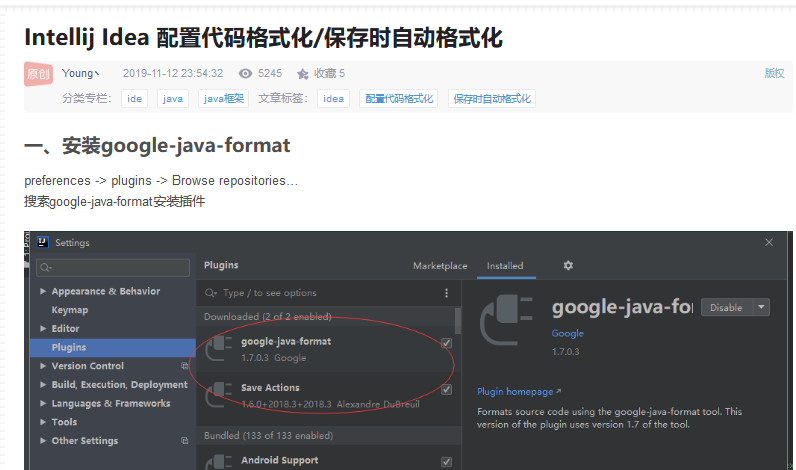The width and height of the screenshot is (796, 470).
Task: Click the 配置代码格式化 tag
Action: pos(399,98)
